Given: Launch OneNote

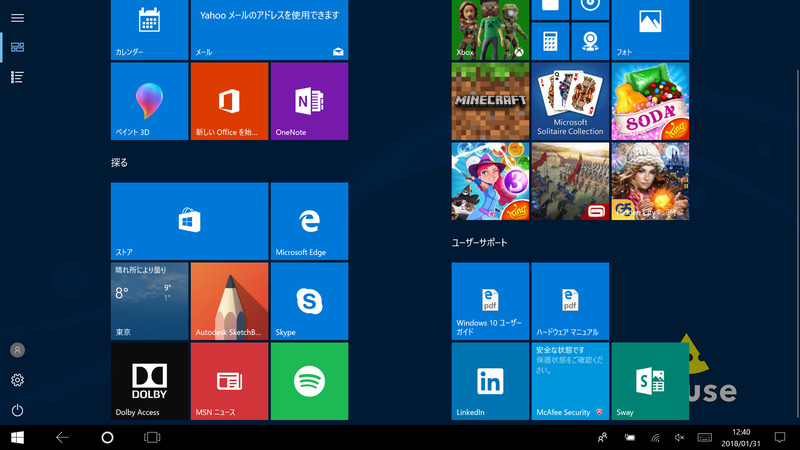Looking at the screenshot, I should [310, 101].
